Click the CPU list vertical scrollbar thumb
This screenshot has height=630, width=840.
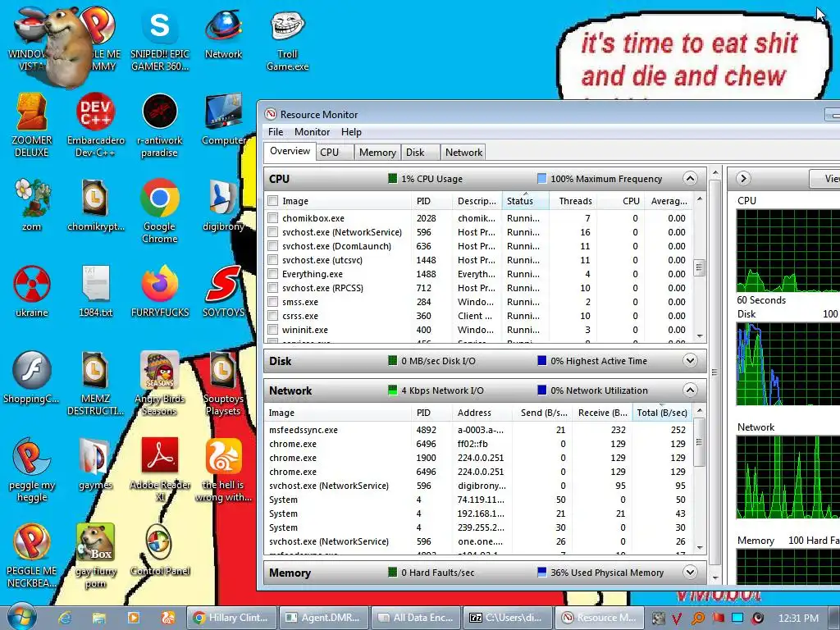click(699, 267)
